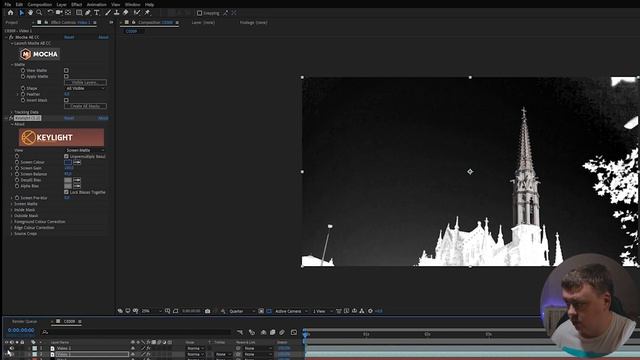The image size is (640, 360).
Task: Select the Selection arrow tool
Action: (x=22, y=13)
